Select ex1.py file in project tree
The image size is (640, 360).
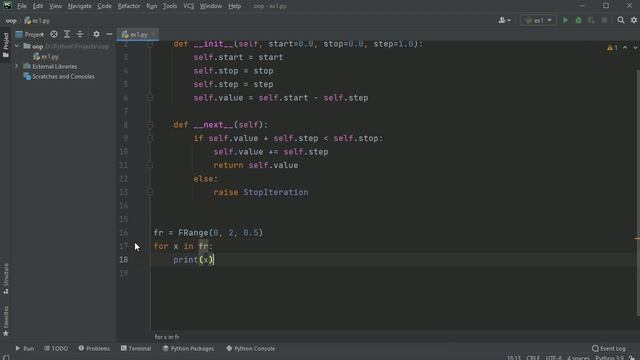click(46, 56)
